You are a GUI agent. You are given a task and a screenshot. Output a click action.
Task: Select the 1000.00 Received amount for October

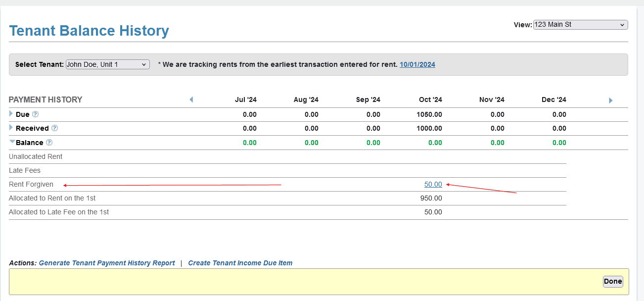click(429, 128)
